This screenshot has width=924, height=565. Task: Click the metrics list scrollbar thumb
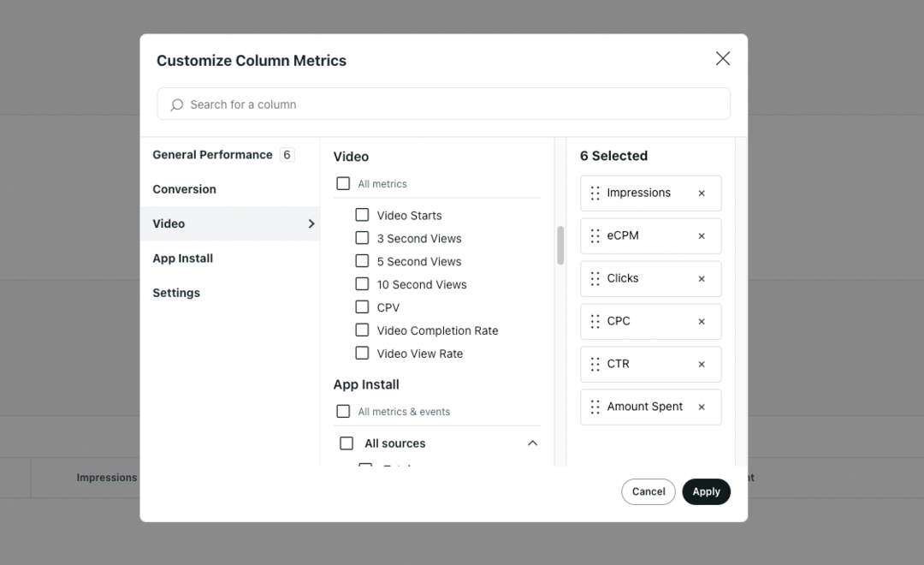[x=560, y=246]
